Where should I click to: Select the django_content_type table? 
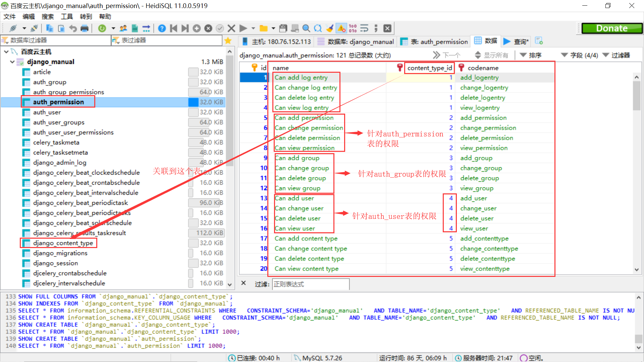(63, 243)
